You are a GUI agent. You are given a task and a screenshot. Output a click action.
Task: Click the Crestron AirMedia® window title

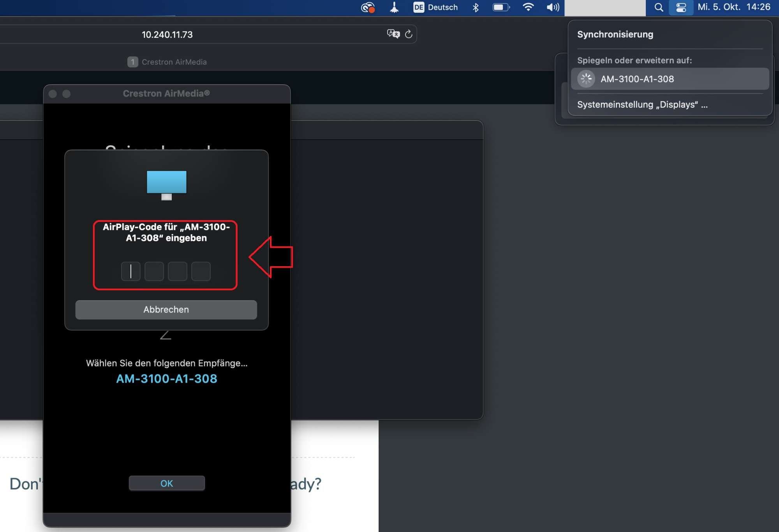click(166, 93)
